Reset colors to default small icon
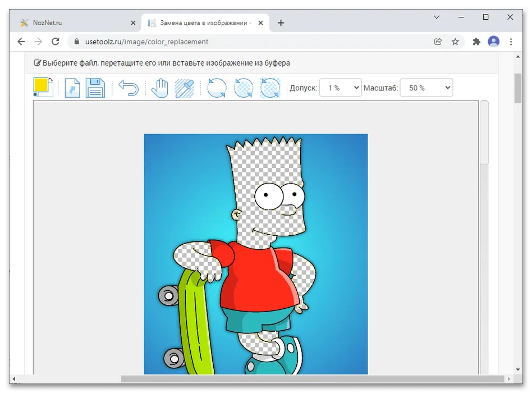532x393 pixels. [35, 95]
